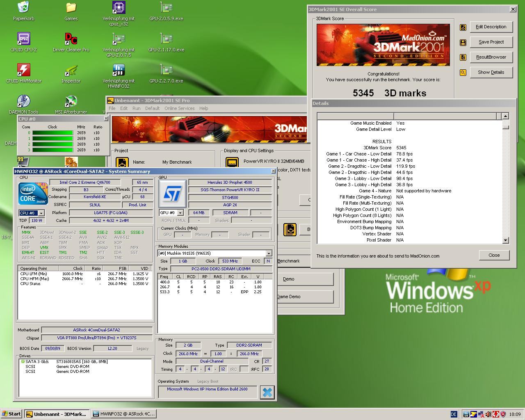Select the GPU-Z.1.17.0.exe desktop icon
The width and height of the screenshot is (525, 420).
166,42
